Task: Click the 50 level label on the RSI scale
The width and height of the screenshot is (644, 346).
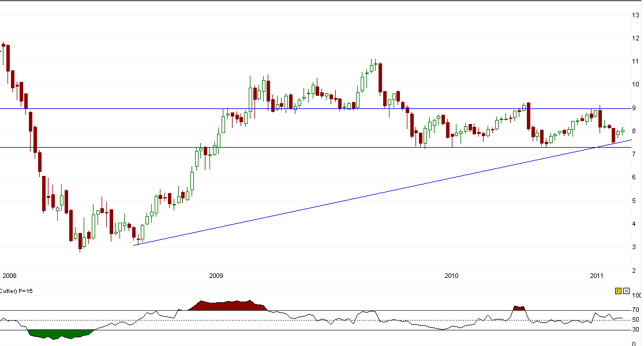Action: pyautogui.click(x=636, y=319)
